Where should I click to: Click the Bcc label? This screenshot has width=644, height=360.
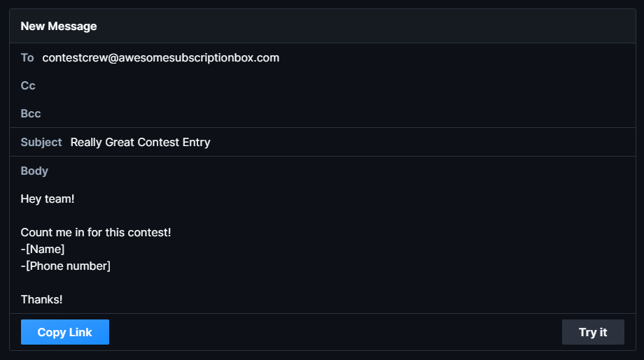[x=31, y=114]
